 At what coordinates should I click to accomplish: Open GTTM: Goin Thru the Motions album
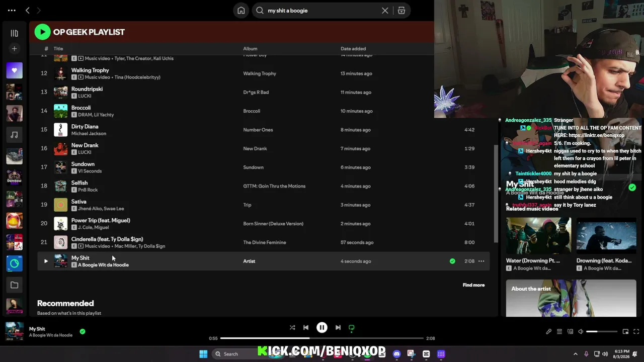coord(274,186)
